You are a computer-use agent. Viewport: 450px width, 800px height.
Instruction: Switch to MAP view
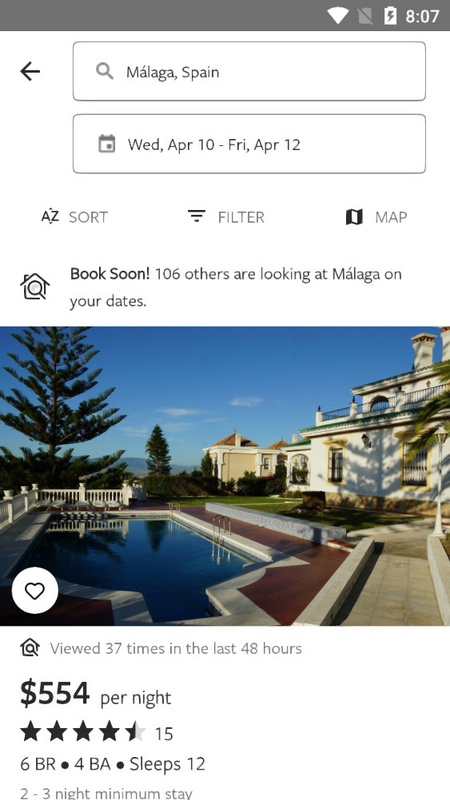coord(391,217)
